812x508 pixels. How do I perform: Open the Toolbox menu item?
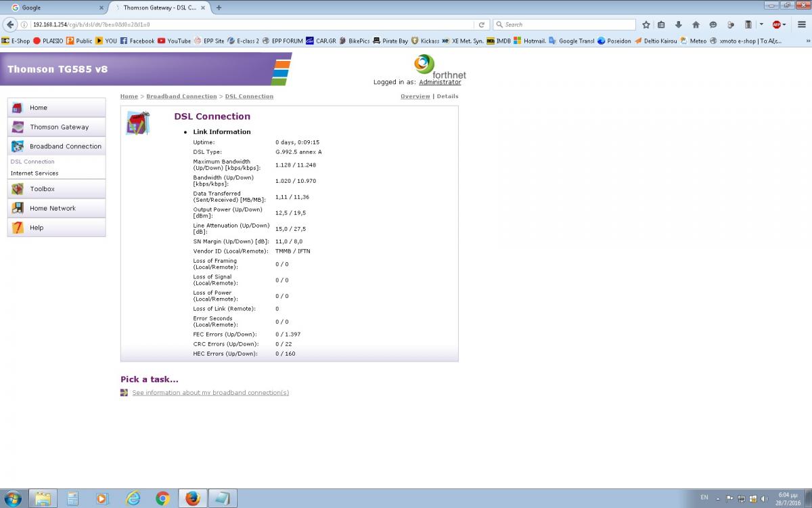click(x=56, y=189)
